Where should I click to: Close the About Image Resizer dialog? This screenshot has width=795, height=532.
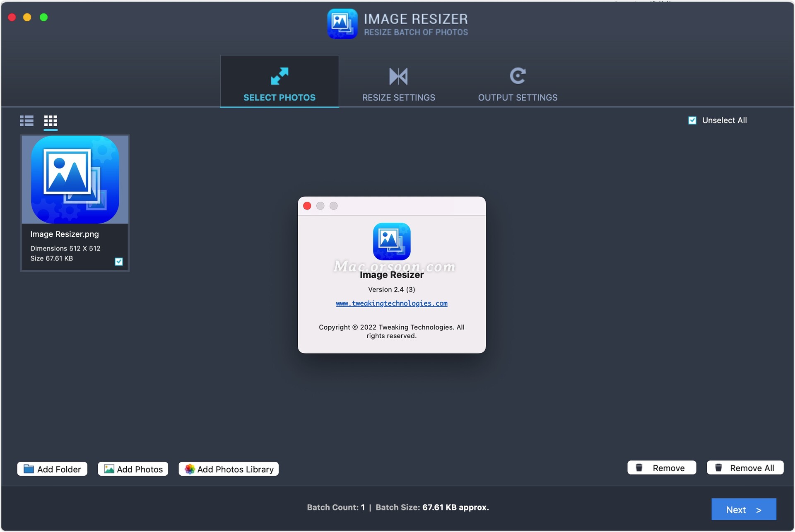click(x=307, y=206)
